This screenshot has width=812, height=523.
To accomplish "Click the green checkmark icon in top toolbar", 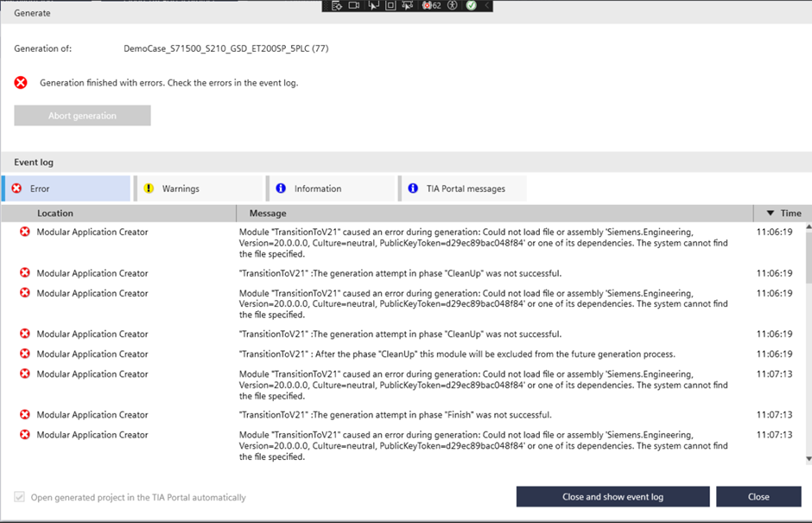I will [x=471, y=6].
